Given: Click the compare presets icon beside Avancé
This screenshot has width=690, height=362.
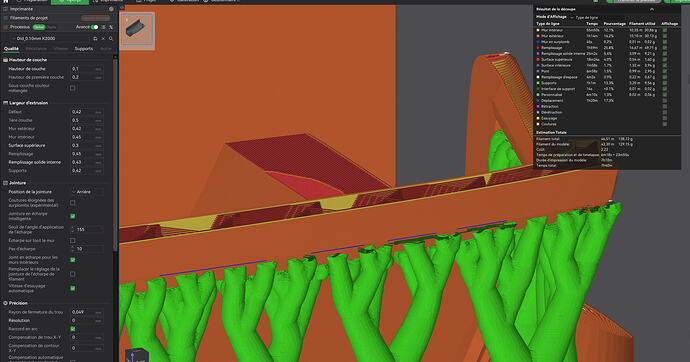Looking at the screenshot, I should click(x=111, y=27).
